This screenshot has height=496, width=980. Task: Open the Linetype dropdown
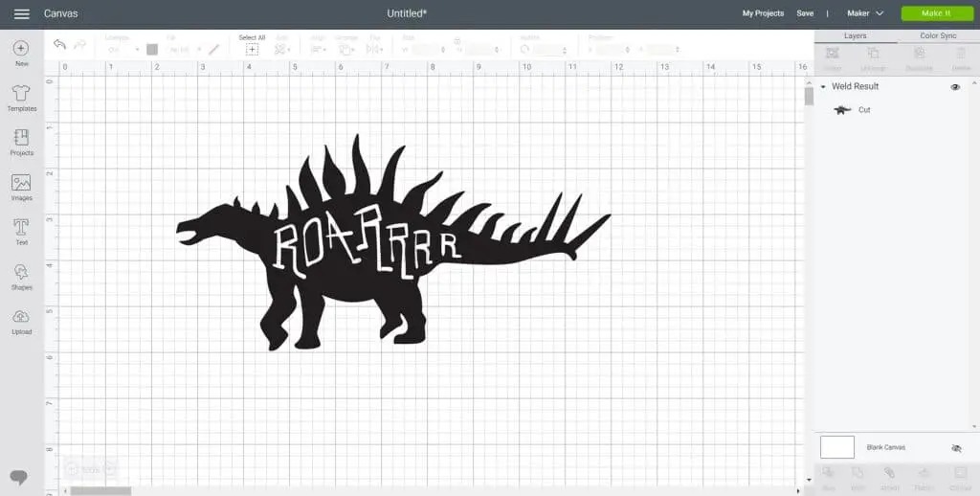(x=122, y=50)
